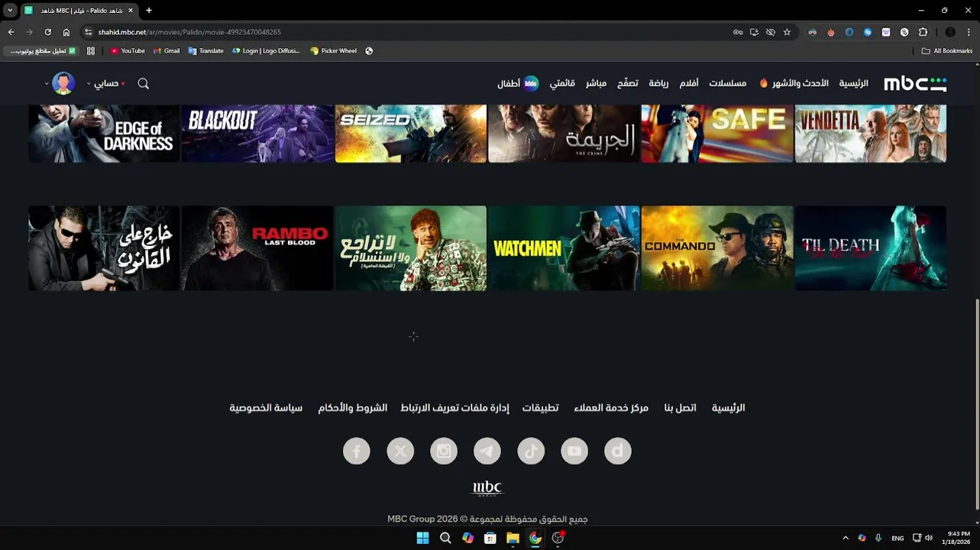This screenshot has width=980, height=550.
Task: Click the footer الرئيسية link
Action: pos(728,408)
